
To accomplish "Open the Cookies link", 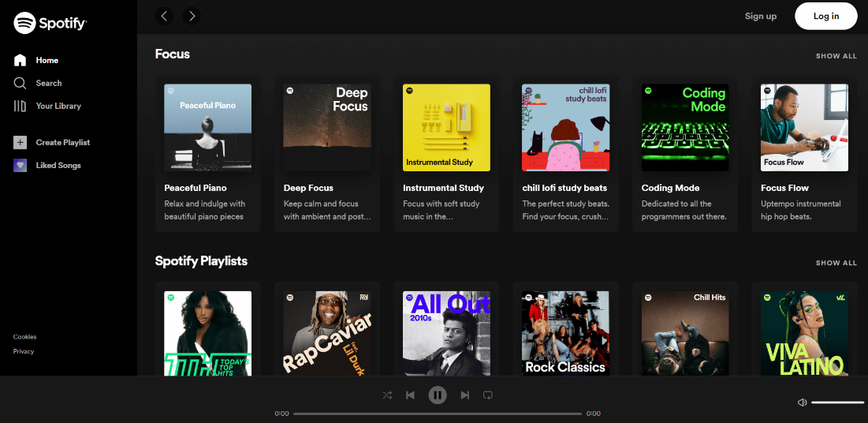I will [25, 336].
